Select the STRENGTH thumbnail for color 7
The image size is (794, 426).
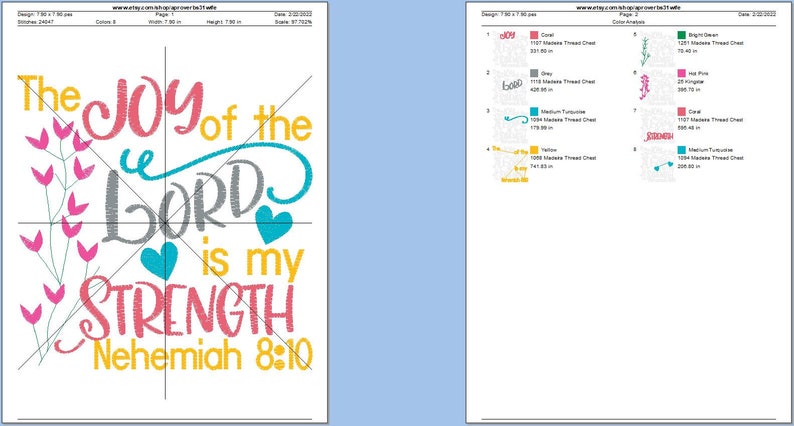tap(657, 125)
